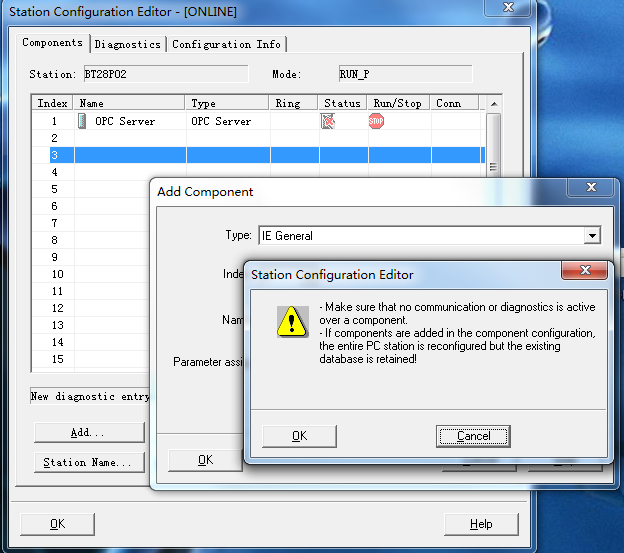
Task: Click the Station name field BT28P02
Action: [164, 74]
